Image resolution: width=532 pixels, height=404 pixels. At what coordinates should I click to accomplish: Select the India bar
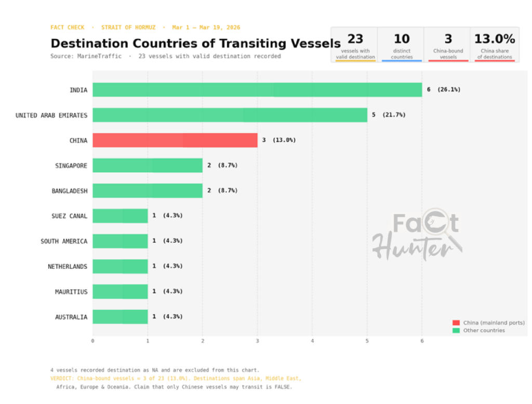point(257,89)
